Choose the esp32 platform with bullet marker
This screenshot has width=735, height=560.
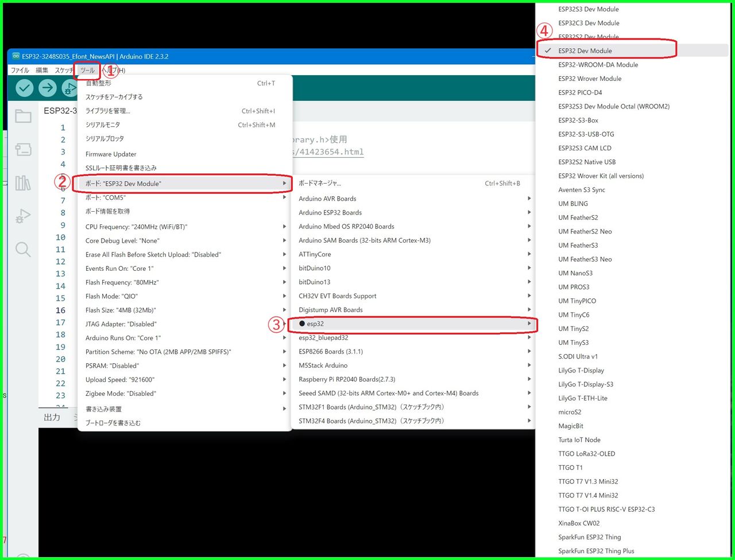coord(413,324)
